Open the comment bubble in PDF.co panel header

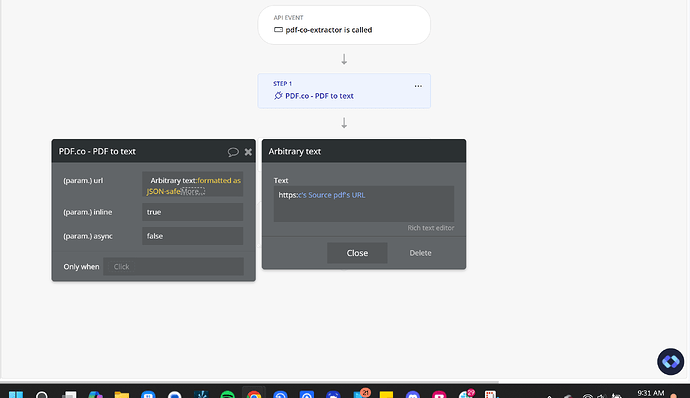point(233,152)
